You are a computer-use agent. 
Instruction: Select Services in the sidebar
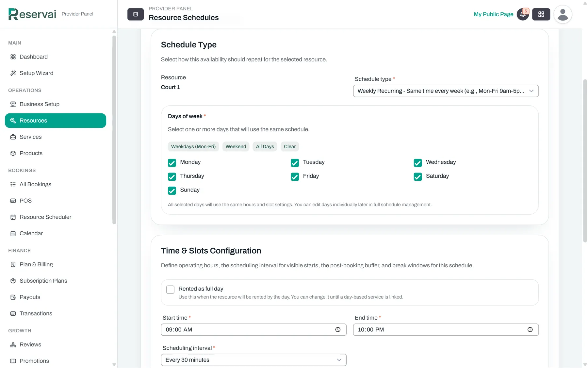pos(56,137)
